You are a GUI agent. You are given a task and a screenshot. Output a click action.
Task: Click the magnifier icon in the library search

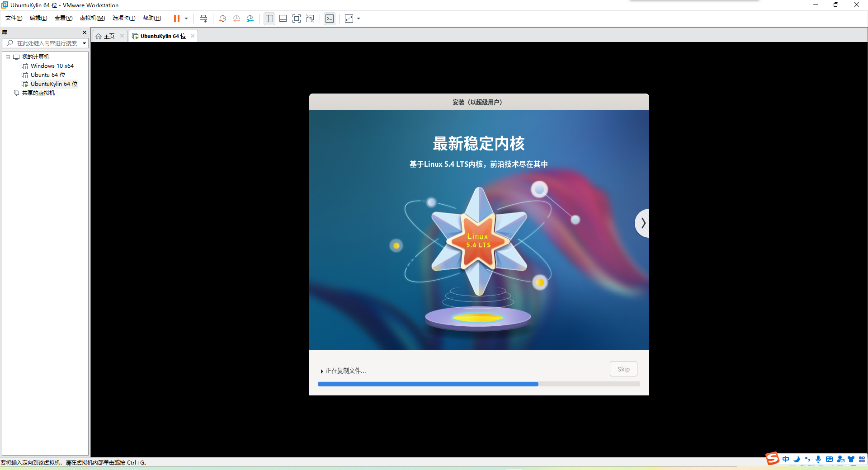(x=10, y=43)
